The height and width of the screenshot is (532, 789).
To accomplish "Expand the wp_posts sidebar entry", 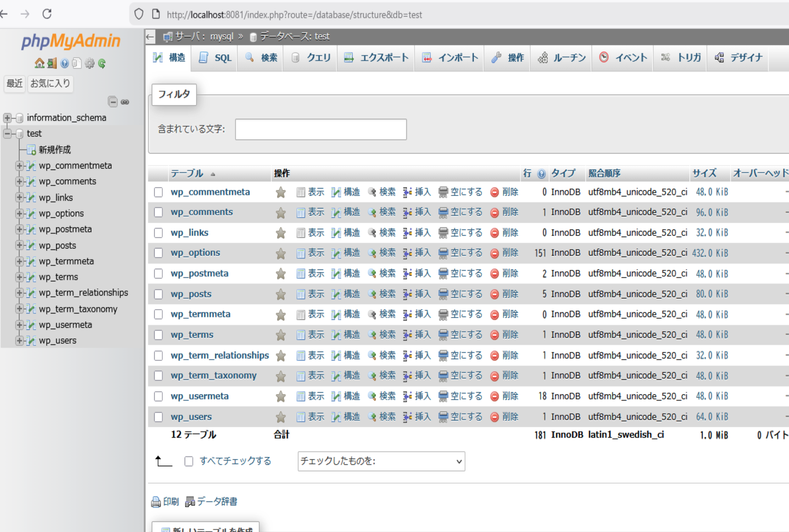I will (x=19, y=245).
